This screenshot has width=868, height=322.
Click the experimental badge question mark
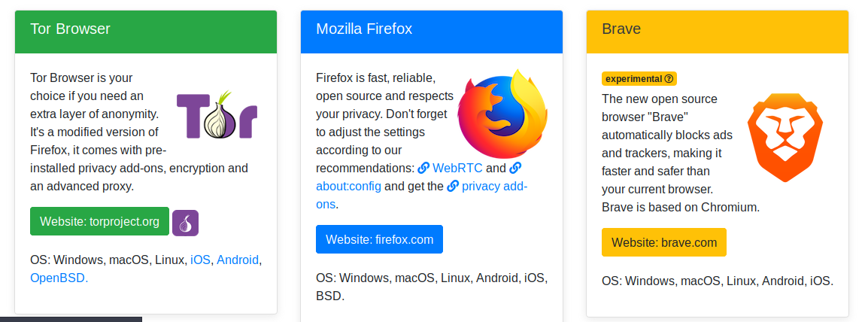669,78
